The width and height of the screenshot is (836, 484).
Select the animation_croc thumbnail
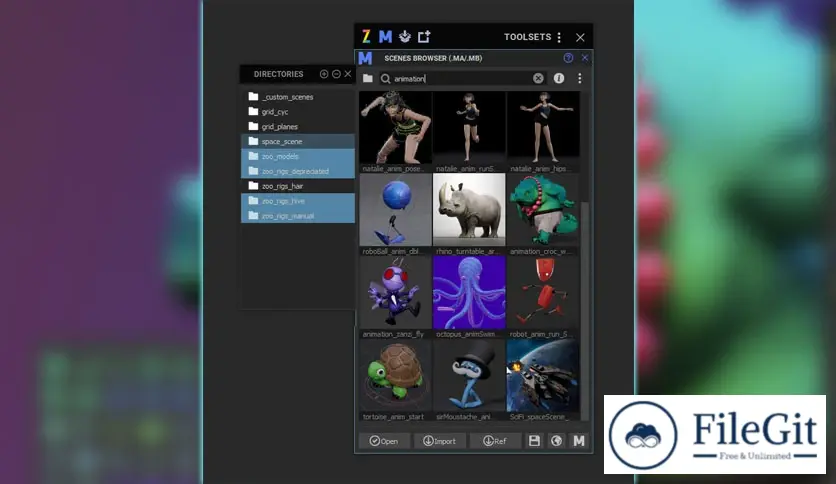[x=543, y=210]
